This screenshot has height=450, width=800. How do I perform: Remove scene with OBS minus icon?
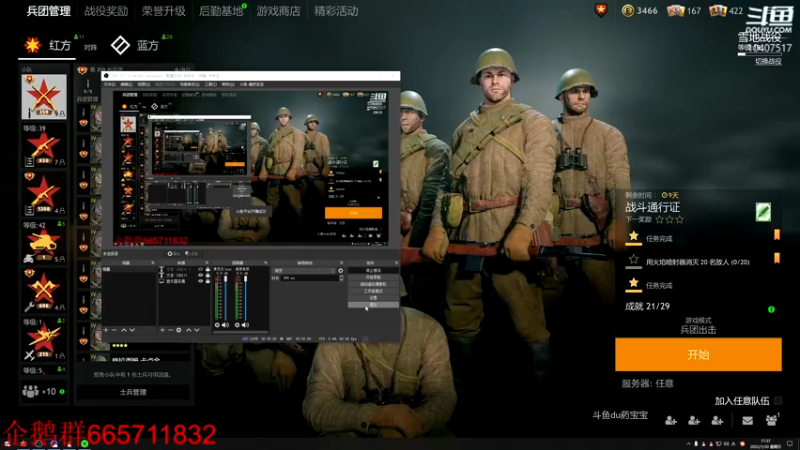pyautogui.click(x=114, y=331)
